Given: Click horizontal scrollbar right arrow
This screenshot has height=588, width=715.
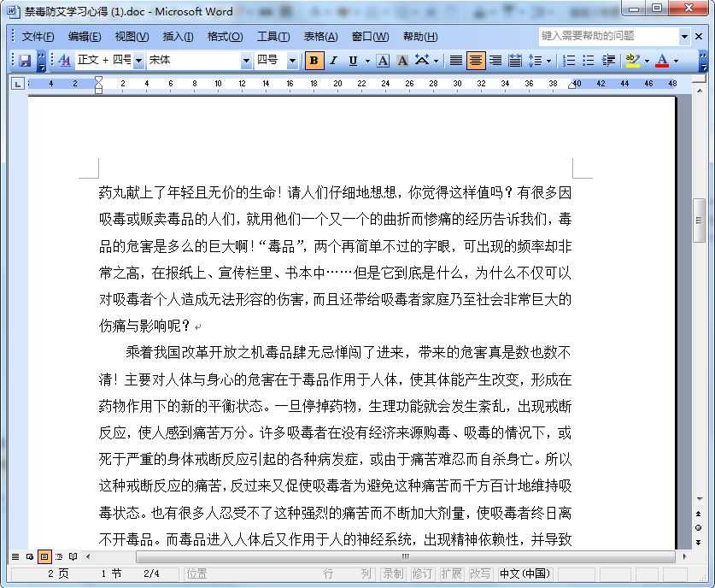Looking at the screenshot, I should 684,556.
